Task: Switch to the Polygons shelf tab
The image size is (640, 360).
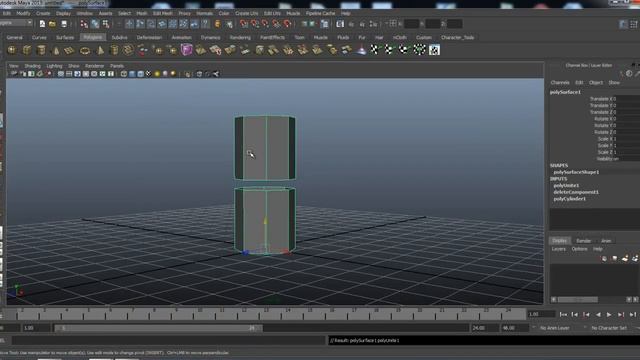Action: [x=93, y=37]
